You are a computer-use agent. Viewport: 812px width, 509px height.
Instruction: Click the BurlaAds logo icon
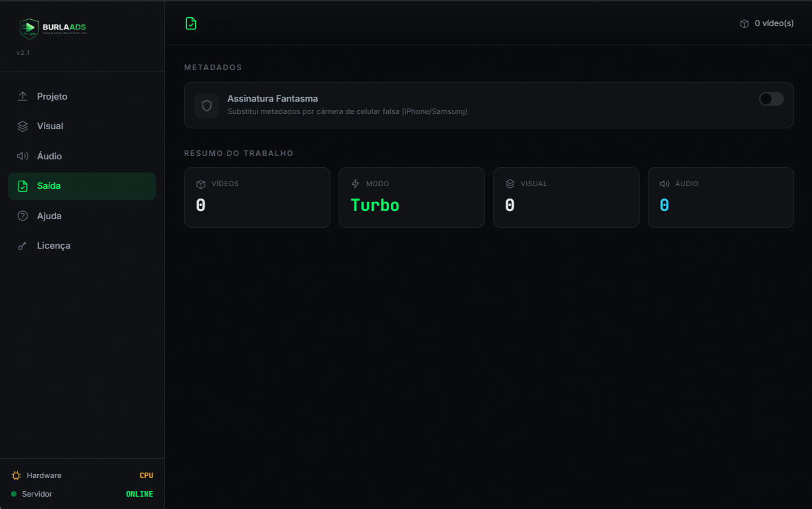pos(29,28)
